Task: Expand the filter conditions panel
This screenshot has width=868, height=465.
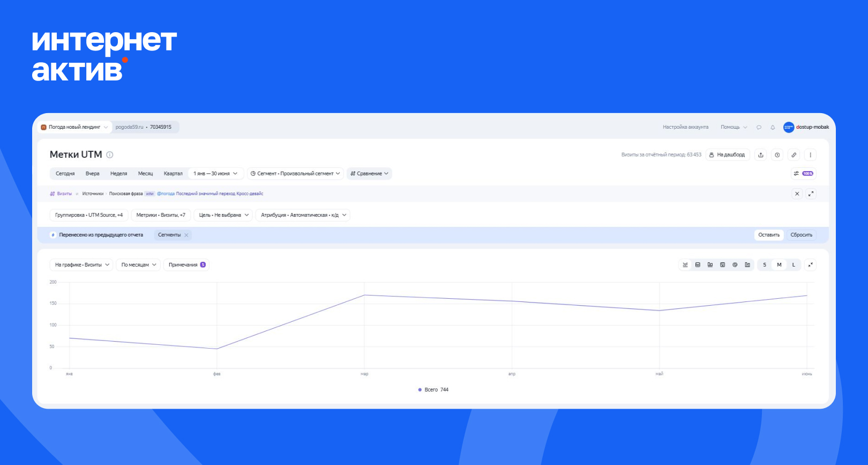Action: [x=811, y=194]
